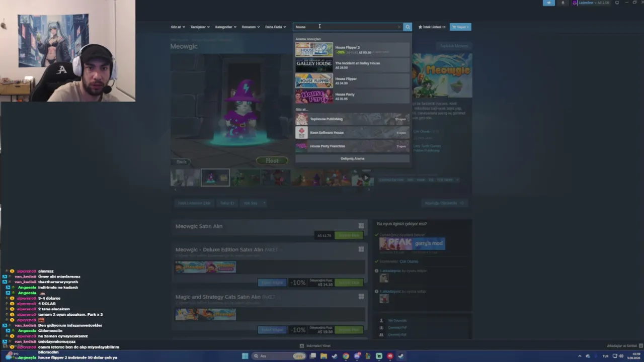644x362 pixels.
Task: Choose the House Party search result
Action: [352, 96]
